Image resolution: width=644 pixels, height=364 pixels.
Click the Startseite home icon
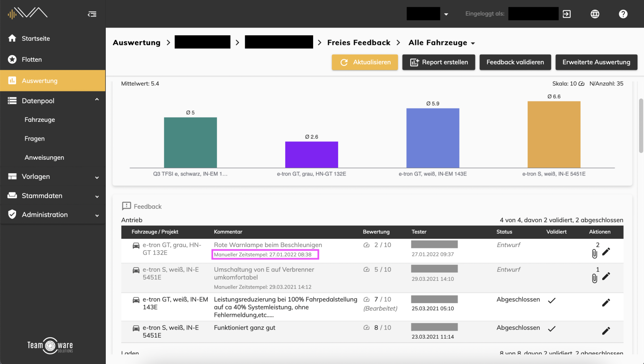pyautogui.click(x=12, y=38)
